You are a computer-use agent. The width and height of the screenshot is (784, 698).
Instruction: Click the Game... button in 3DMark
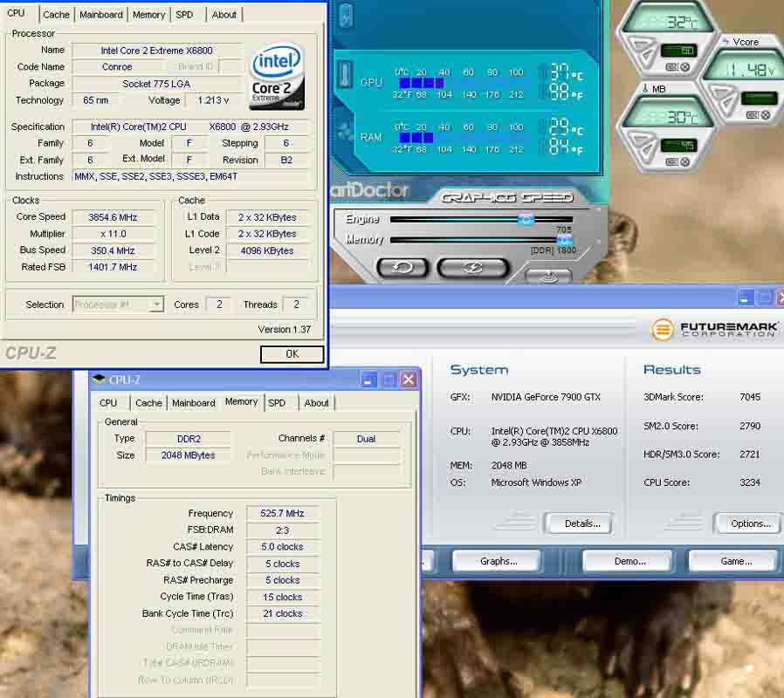coord(733,561)
